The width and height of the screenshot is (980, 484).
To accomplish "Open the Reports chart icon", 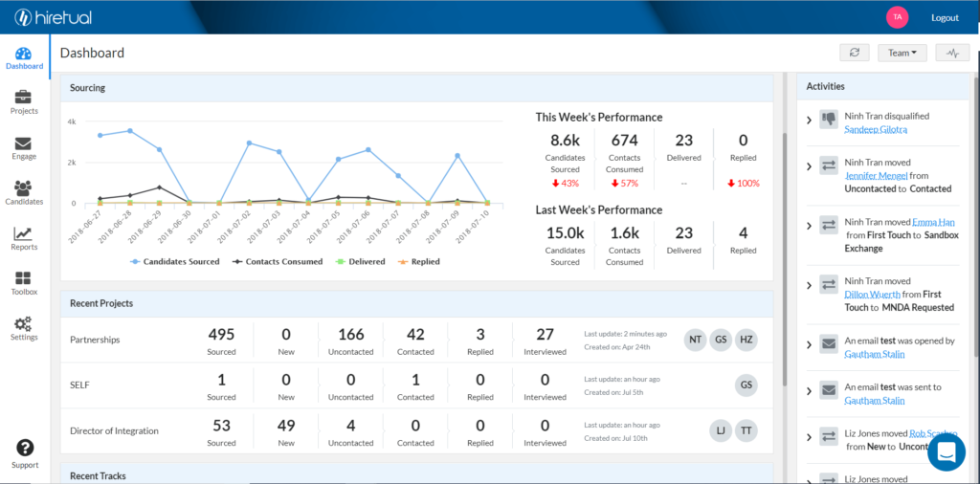I will tap(24, 233).
